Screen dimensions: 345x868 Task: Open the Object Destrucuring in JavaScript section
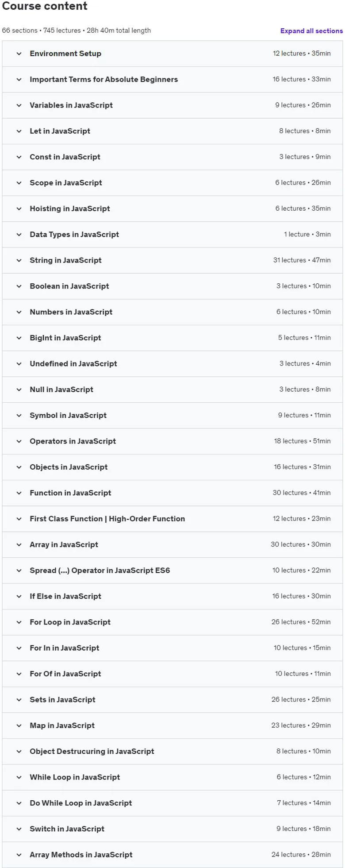172,752
